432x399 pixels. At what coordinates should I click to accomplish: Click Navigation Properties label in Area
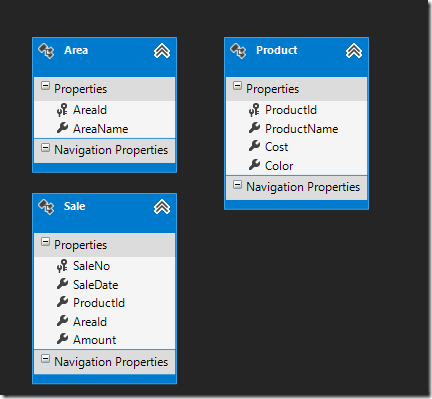[x=111, y=150]
